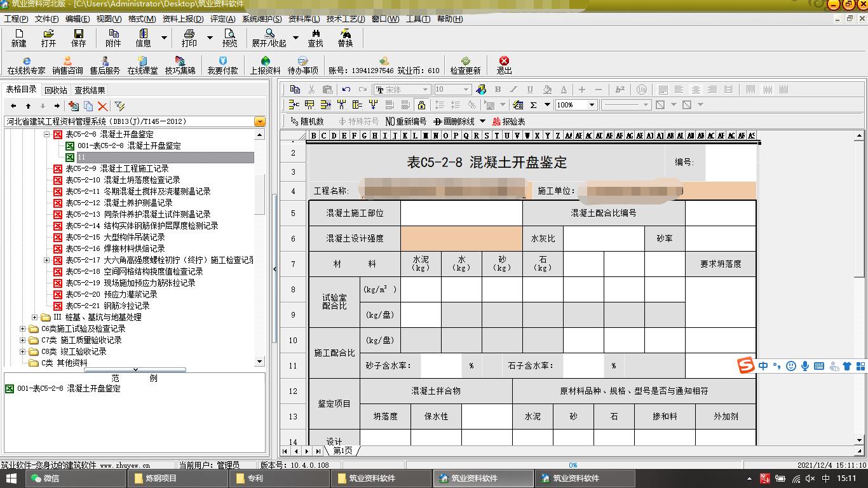Click the sum (Σ) icon

(x=533, y=105)
